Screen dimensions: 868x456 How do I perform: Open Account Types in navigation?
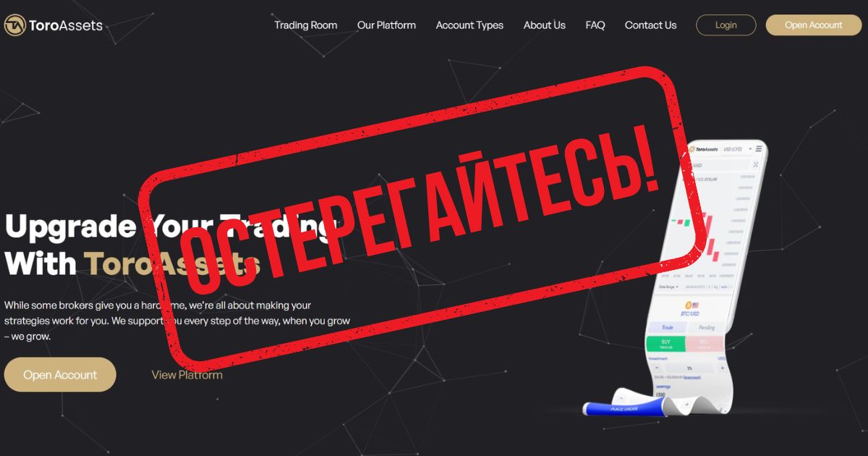tap(469, 25)
